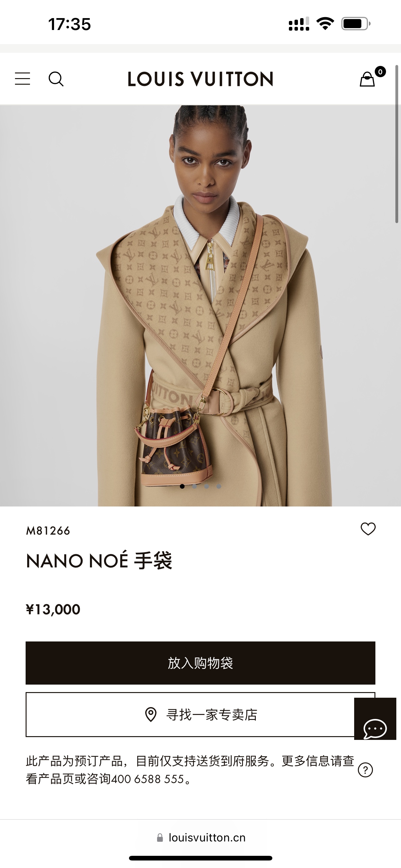The image size is (401, 868).
Task: Tap the address bar lock icon
Action: [x=160, y=838]
